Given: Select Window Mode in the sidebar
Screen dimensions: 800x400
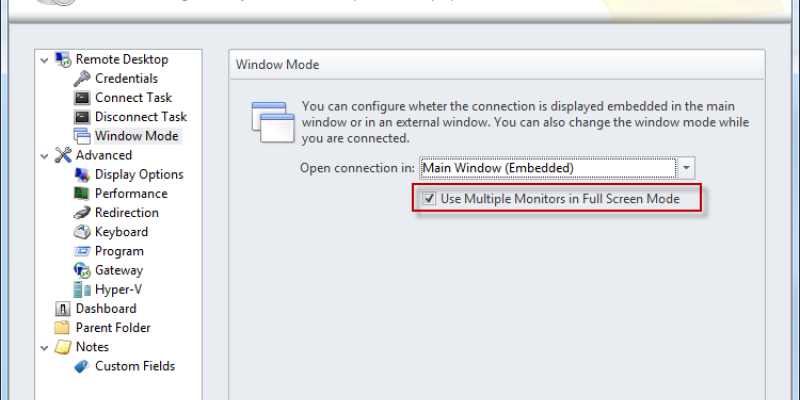Looking at the screenshot, I should 136,136.
